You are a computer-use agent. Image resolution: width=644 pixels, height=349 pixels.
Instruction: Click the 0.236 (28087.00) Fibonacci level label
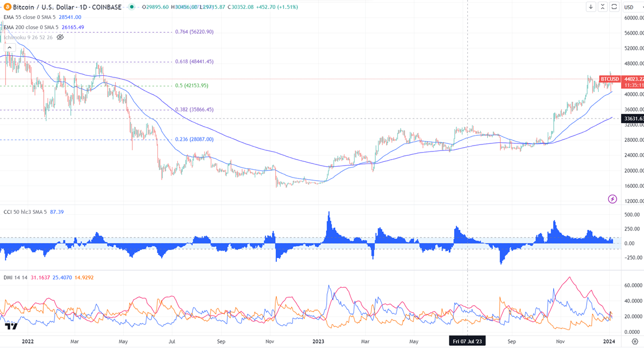(x=194, y=140)
